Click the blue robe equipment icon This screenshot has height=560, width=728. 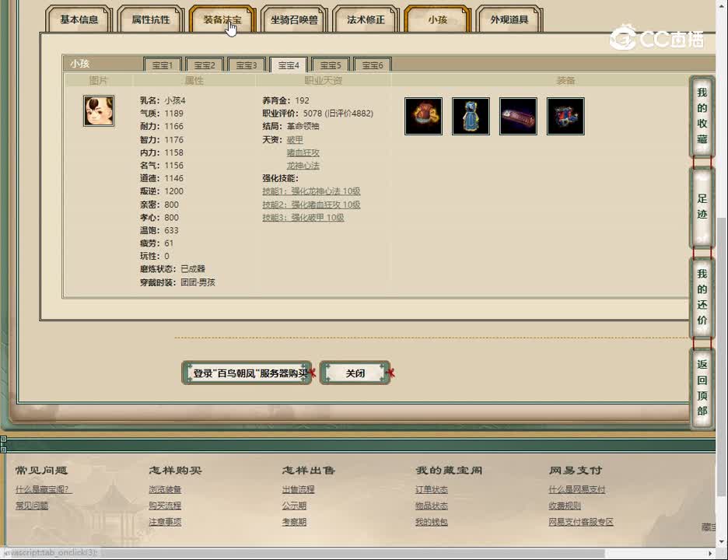point(471,115)
